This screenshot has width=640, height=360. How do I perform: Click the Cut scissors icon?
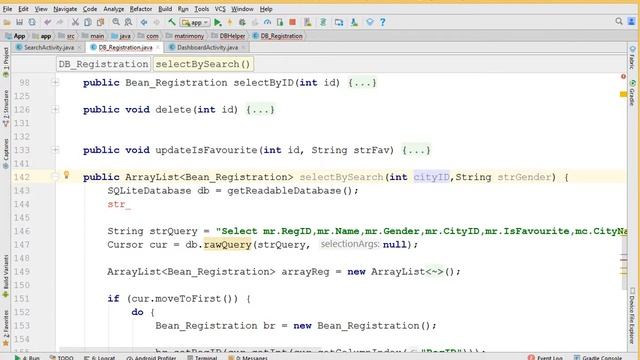(x=75, y=22)
